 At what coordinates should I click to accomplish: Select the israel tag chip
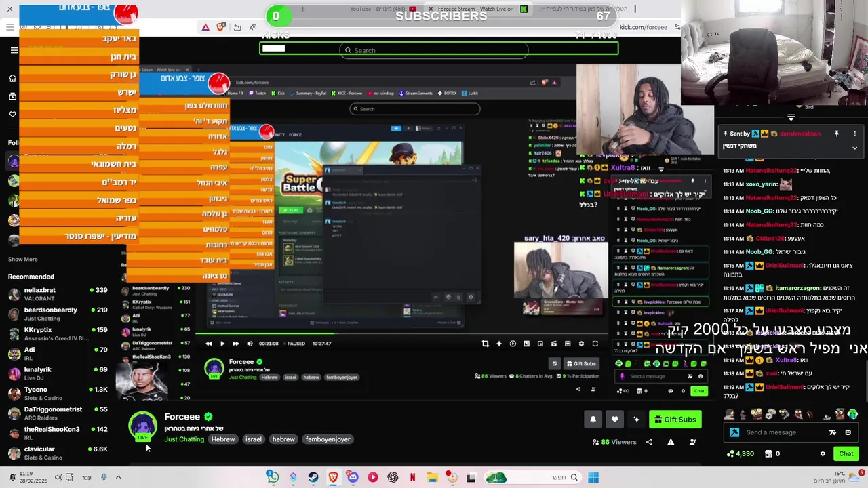[x=253, y=439]
